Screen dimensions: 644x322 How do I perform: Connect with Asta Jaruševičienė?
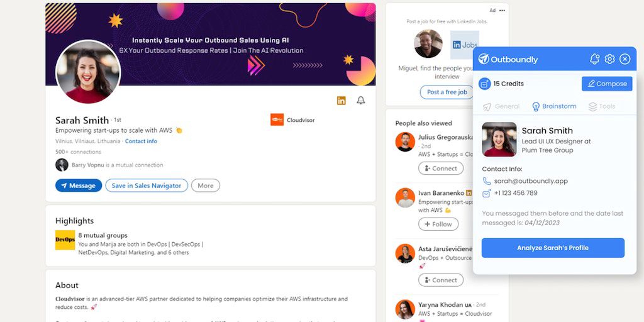[x=441, y=280]
